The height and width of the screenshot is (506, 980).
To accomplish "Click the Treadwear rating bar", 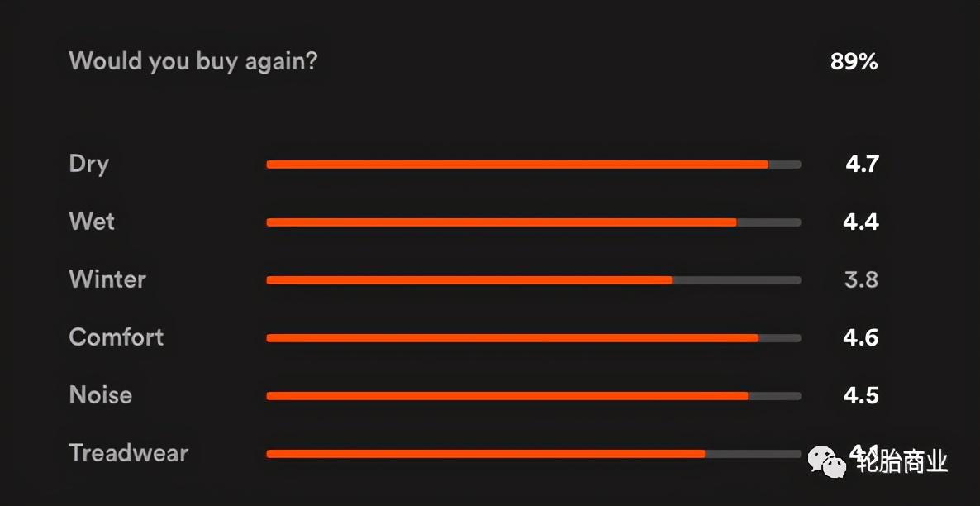I will pyautogui.click(x=533, y=454).
